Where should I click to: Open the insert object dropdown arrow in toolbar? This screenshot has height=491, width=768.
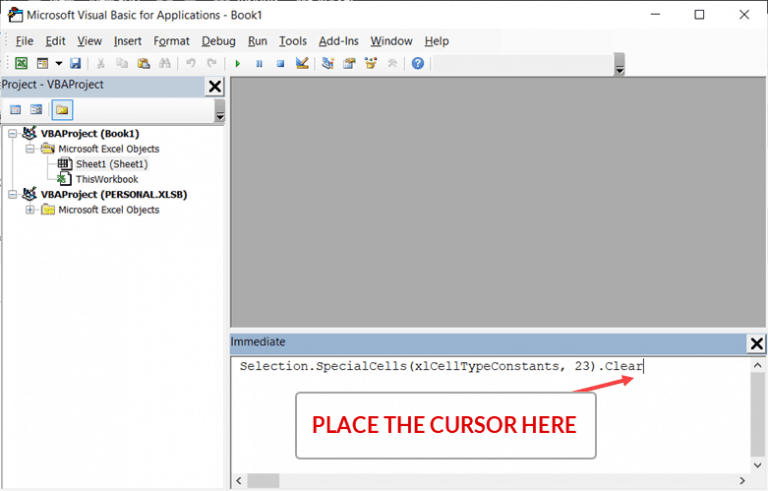click(57, 63)
